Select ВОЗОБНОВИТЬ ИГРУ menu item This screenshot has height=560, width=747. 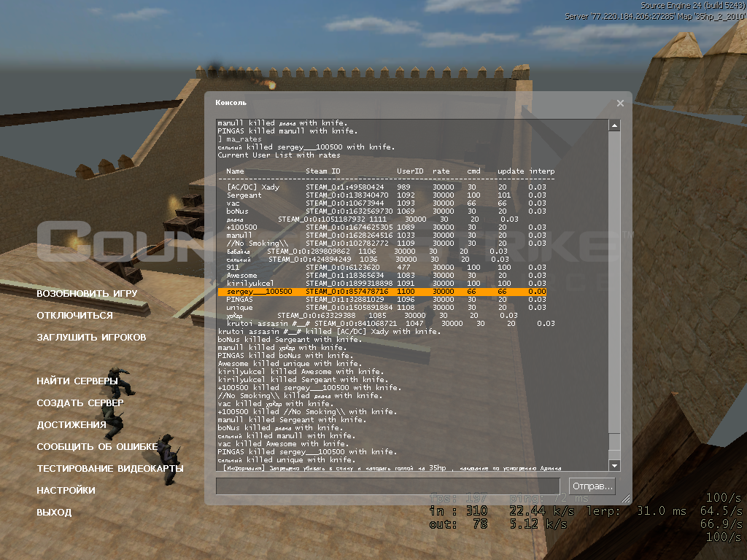87,293
